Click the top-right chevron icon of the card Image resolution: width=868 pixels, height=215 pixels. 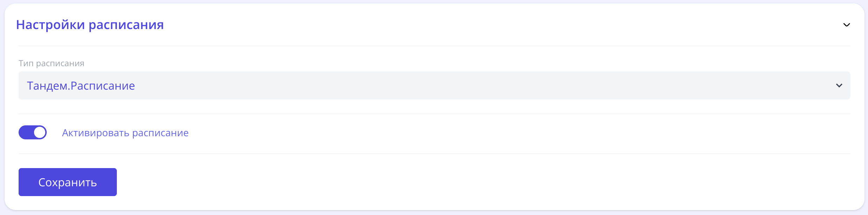[x=846, y=25]
